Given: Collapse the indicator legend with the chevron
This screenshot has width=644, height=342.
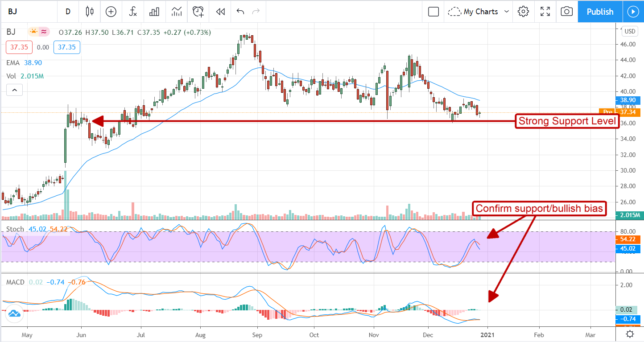Looking at the screenshot, I should 14,91.
